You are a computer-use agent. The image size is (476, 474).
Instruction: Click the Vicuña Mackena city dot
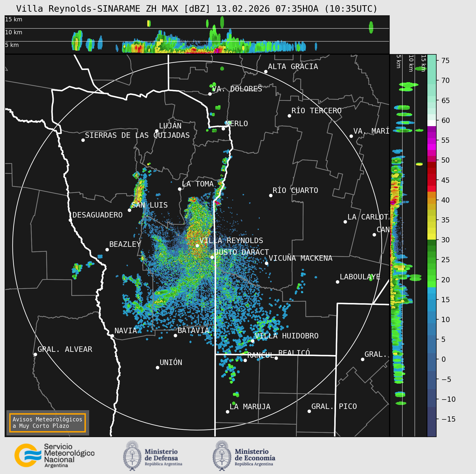[266, 263]
